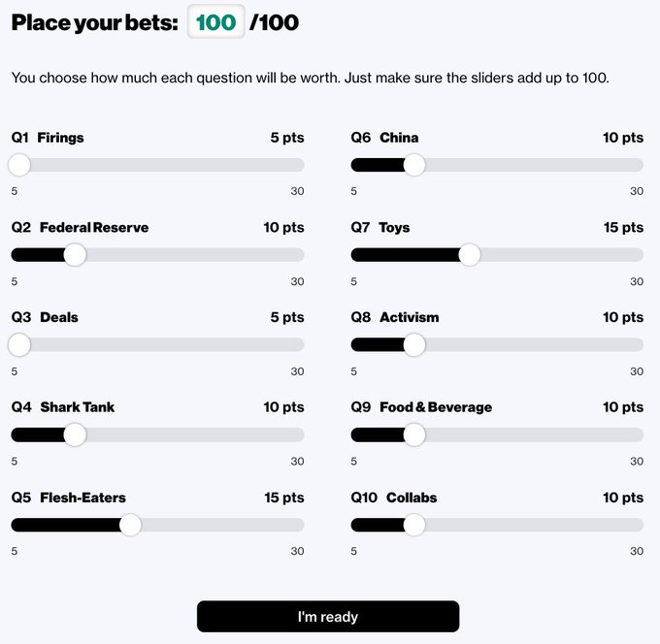Viewport: 660px width, 644px height.
Task: Click the Q1 Firings slider handle
Action: click(19, 165)
